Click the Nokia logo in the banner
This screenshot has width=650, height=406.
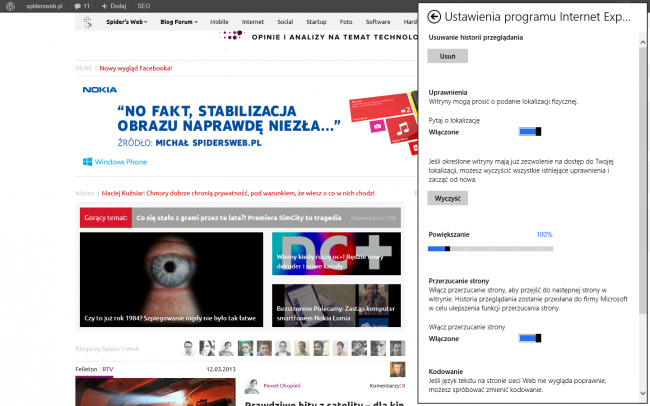[100, 90]
